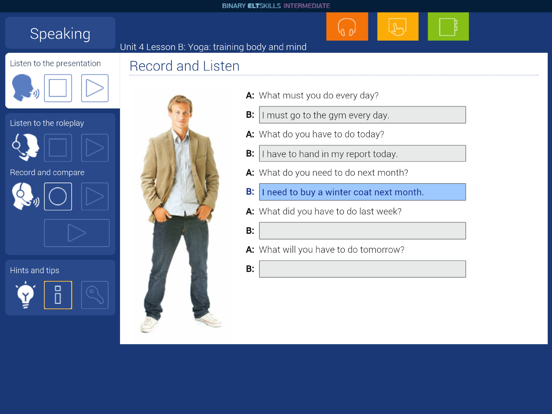The image size is (552, 414).
Task: Select highlighted answer about winter coat
Action: coord(362,192)
